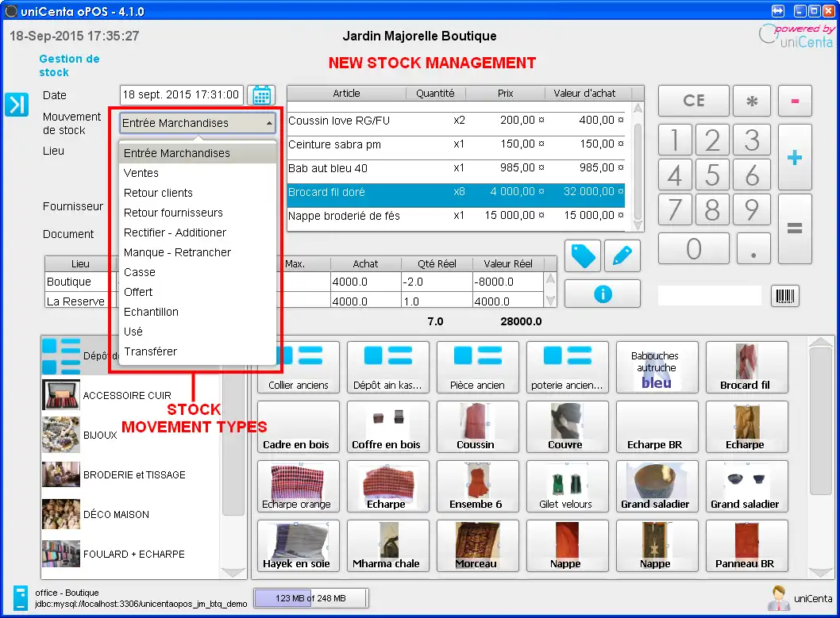Click the blue arrow panel icon on left
The height and width of the screenshot is (618, 840).
pos(16,104)
